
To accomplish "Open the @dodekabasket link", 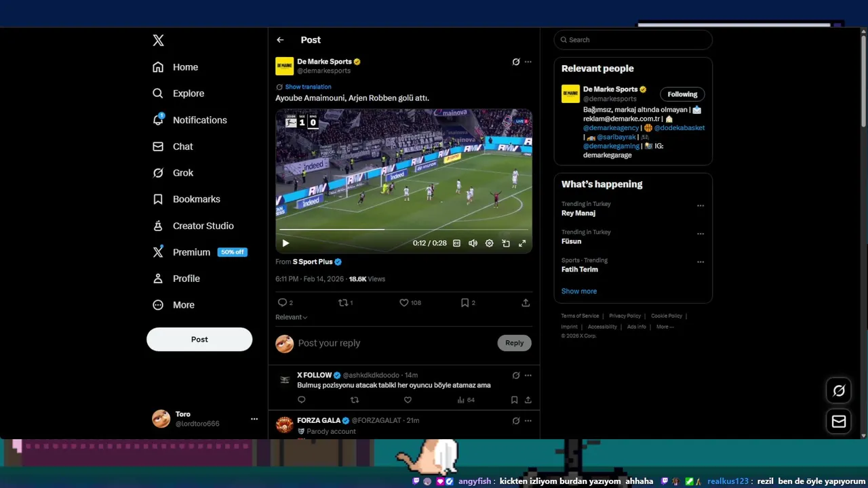I will point(679,127).
